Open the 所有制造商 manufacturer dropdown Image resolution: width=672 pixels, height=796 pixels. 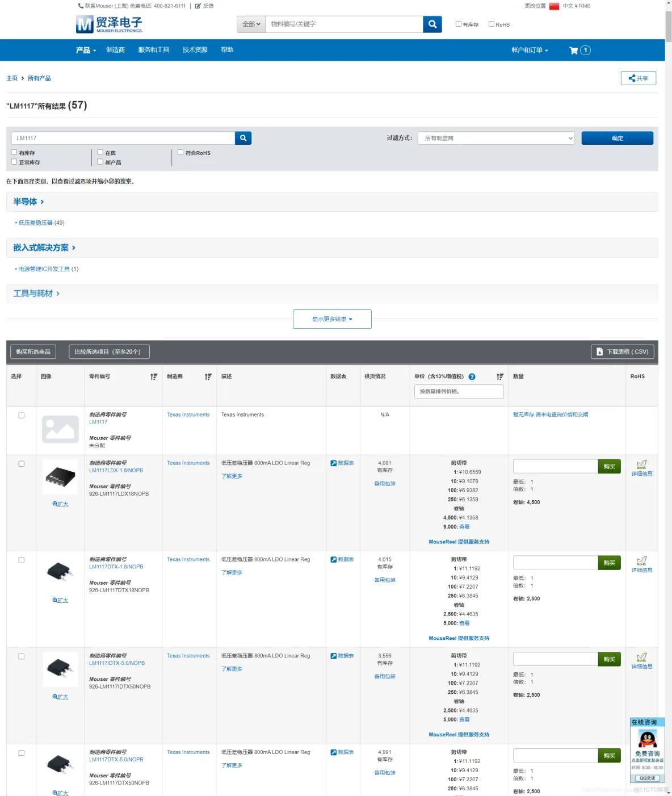[496, 138]
